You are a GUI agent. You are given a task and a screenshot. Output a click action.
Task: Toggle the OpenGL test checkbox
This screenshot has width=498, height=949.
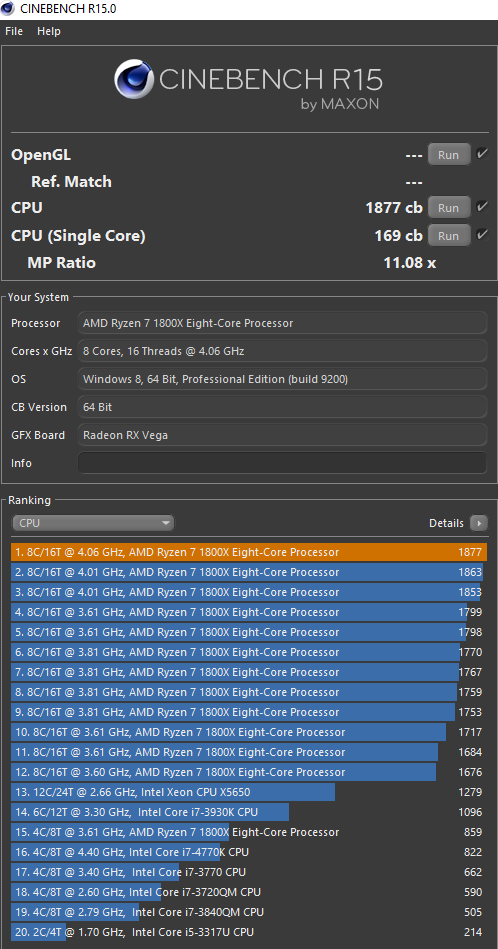tap(482, 154)
